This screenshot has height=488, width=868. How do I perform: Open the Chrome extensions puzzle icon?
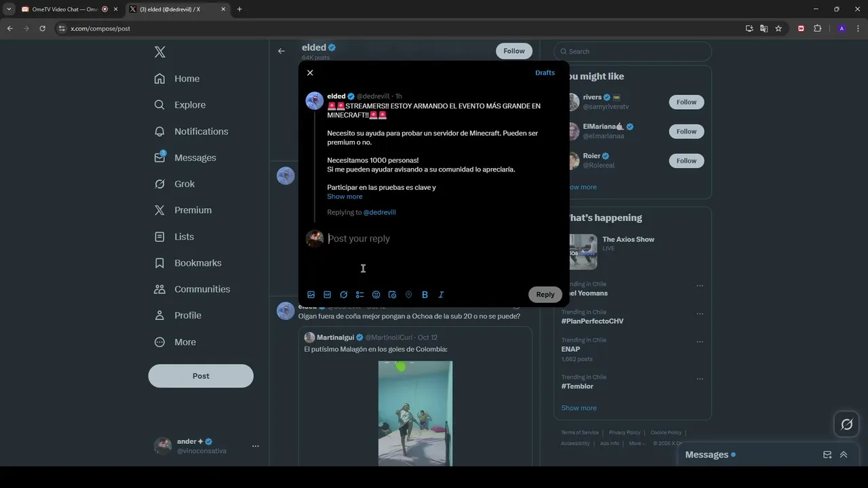(x=817, y=28)
